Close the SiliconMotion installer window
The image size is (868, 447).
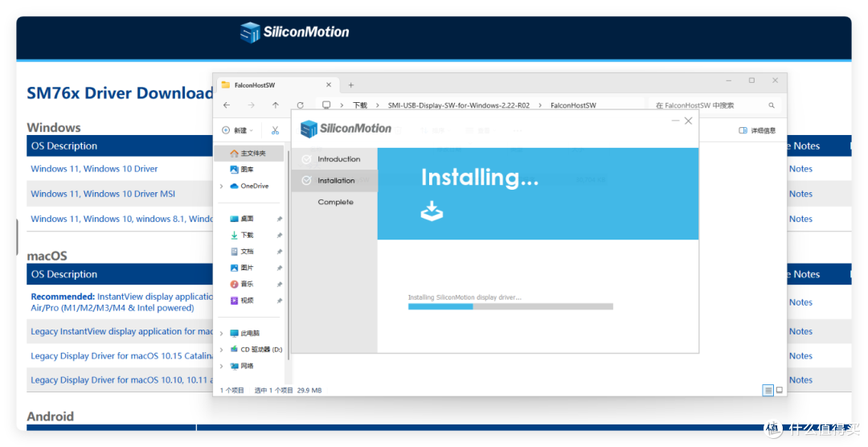(x=688, y=121)
